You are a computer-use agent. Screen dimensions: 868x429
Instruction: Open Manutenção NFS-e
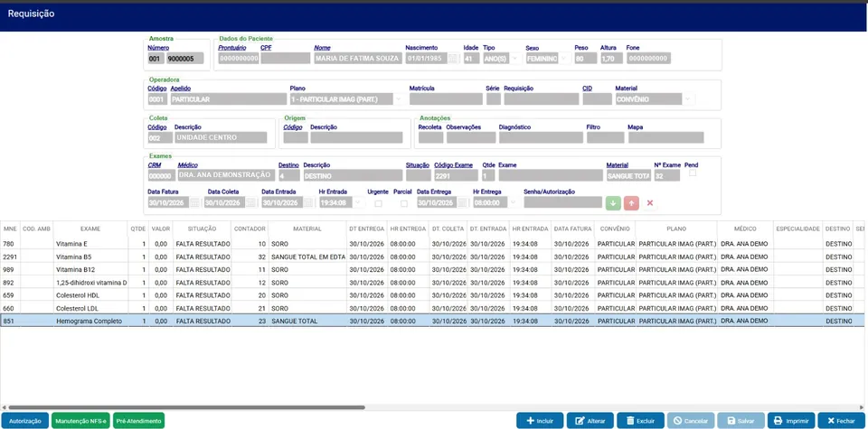click(80, 421)
